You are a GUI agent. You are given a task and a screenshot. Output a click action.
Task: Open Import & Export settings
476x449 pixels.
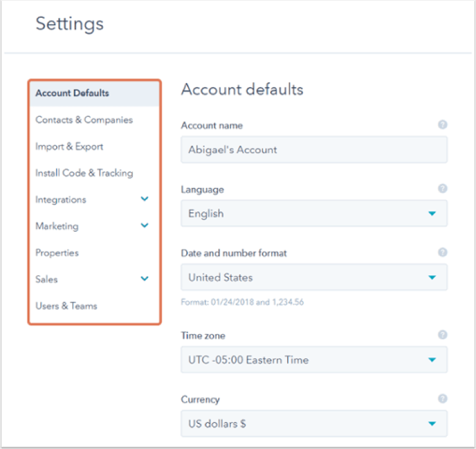[x=69, y=147]
